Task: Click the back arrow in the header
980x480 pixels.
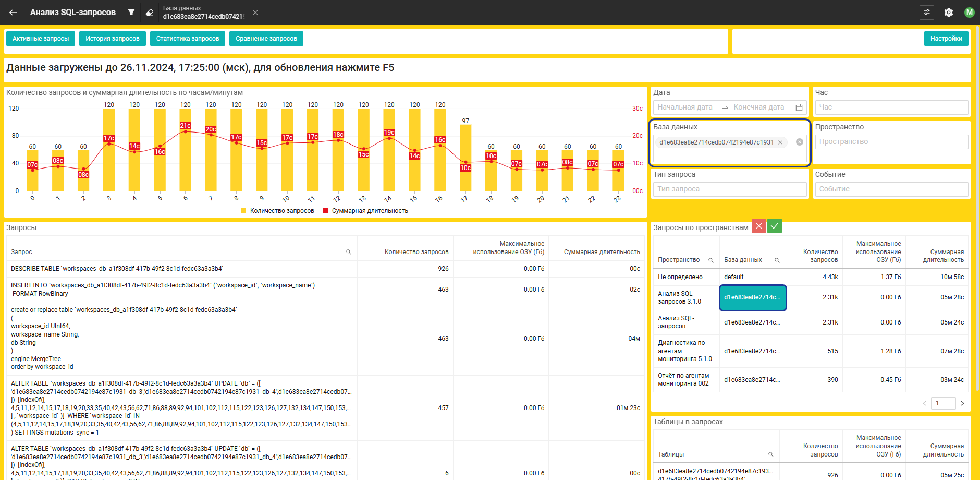Action: pos(13,13)
